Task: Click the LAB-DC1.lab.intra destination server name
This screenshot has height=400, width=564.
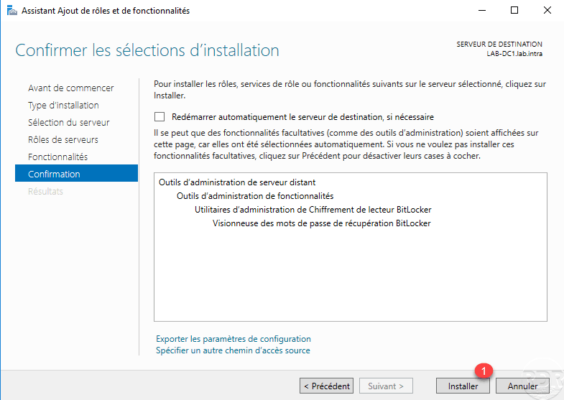Action: [x=514, y=54]
